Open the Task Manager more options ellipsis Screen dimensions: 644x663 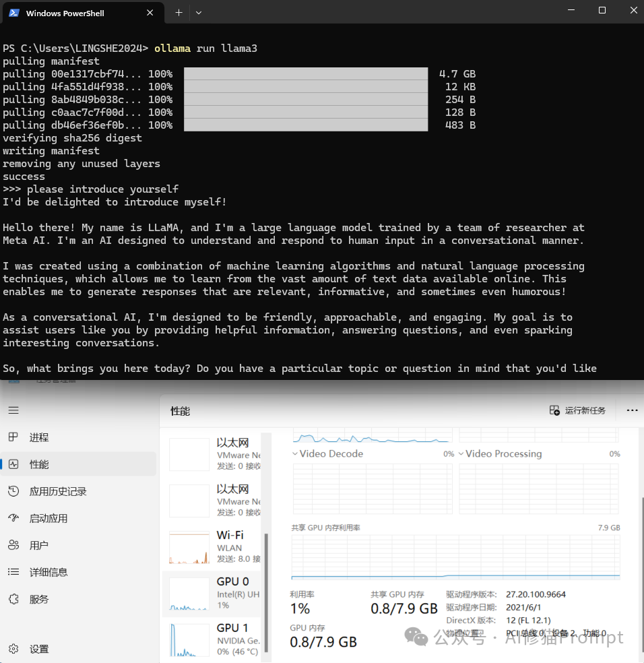pos(632,410)
